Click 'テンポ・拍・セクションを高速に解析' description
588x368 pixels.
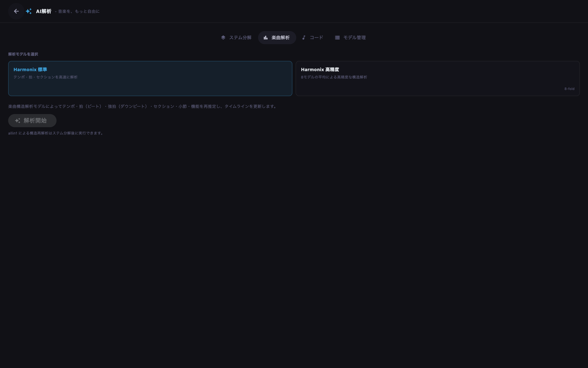pos(46,77)
